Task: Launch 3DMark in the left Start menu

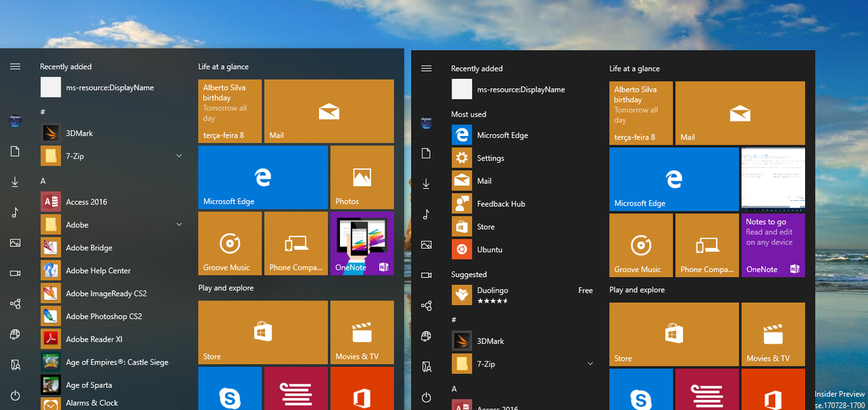Action: pos(112,133)
